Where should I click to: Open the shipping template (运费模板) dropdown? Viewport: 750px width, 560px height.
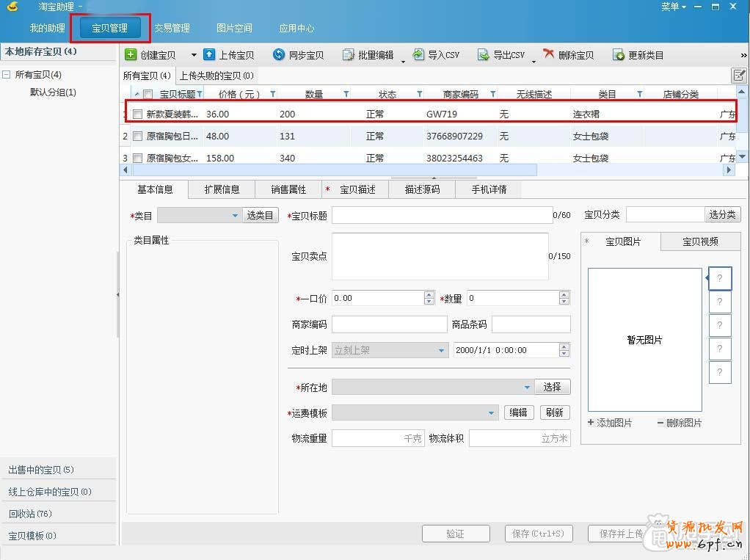(492, 413)
